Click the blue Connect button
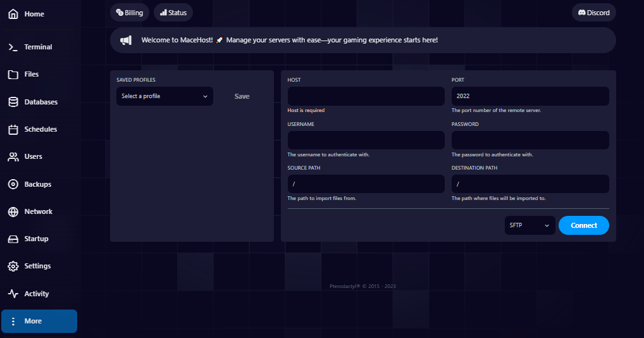Viewport: 644px width, 338px height. point(584,225)
